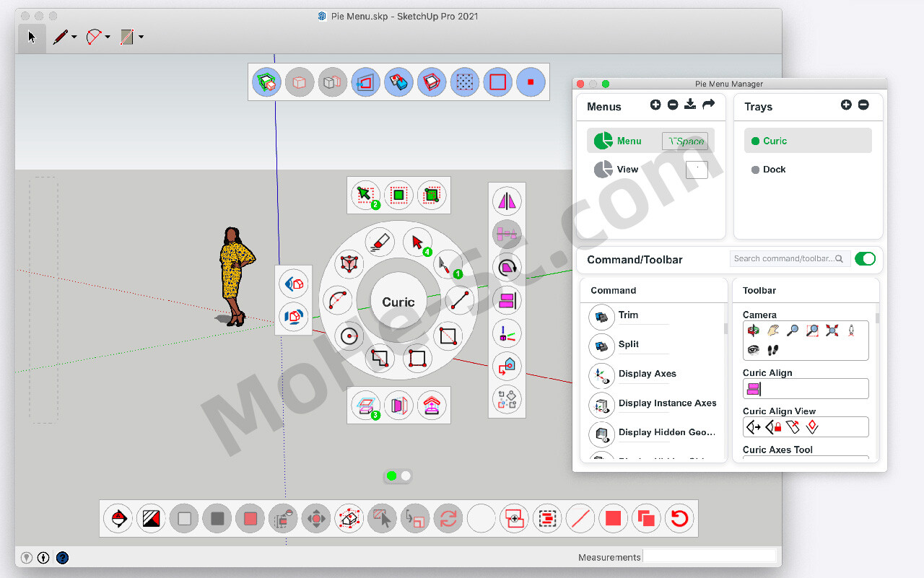The image size is (924, 578).
Task: Click the small red dot icon ending the upper tray
Action: [531, 82]
